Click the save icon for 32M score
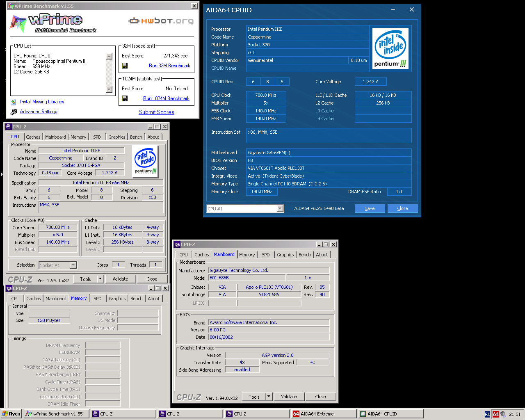 click(x=125, y=66)
